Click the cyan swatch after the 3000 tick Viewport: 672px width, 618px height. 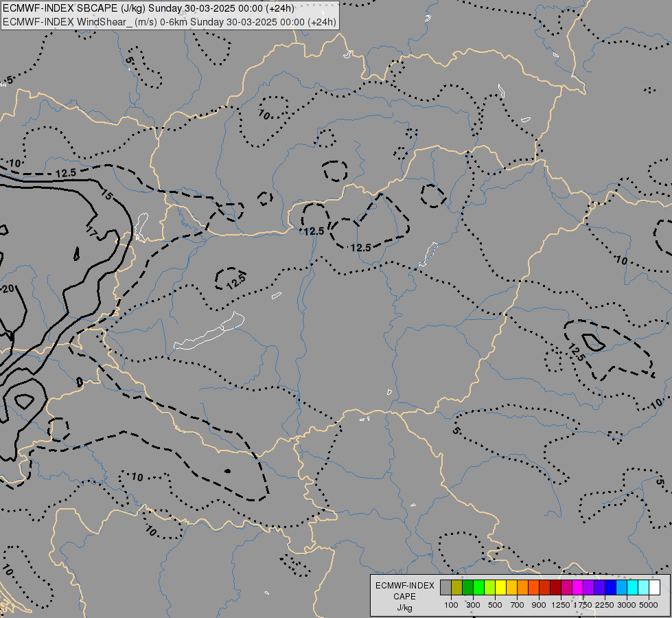pyautogui.click(x=632, y=588)
